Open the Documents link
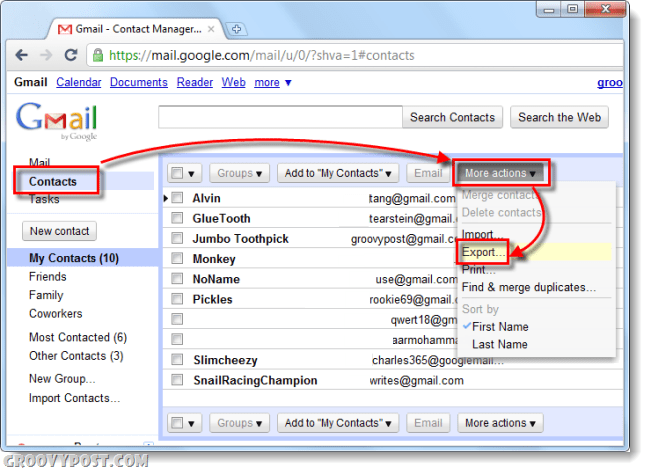 point(139,82)
